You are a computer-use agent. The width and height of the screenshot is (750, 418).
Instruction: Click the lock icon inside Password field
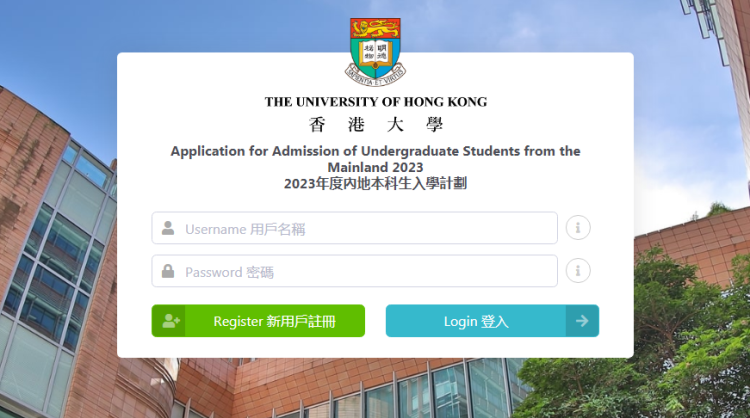coord(168,271)
